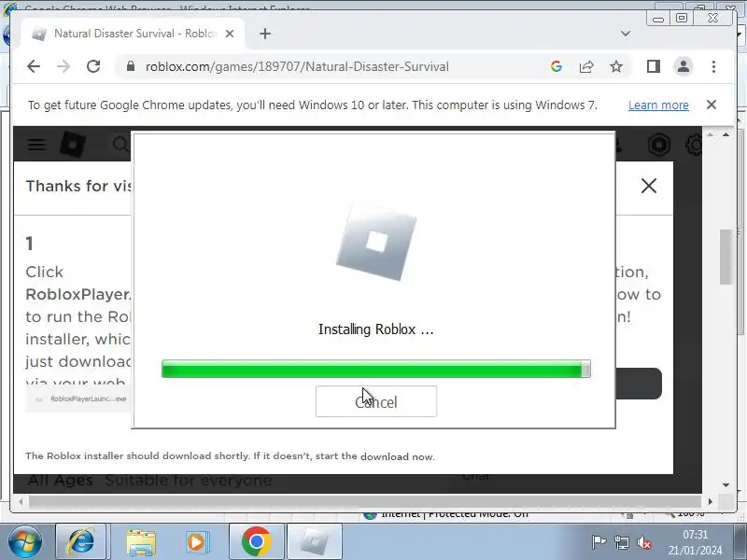This screenshot has height=560, width=747.
Task: Click the download now link
Action: click(x=398, y=456)
